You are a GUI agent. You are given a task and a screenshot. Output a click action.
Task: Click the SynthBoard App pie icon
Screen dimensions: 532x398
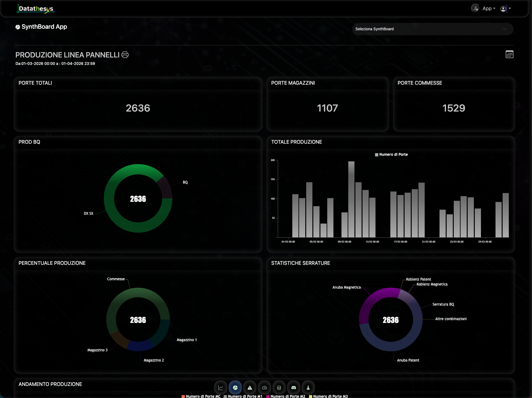tap(18, 27)
